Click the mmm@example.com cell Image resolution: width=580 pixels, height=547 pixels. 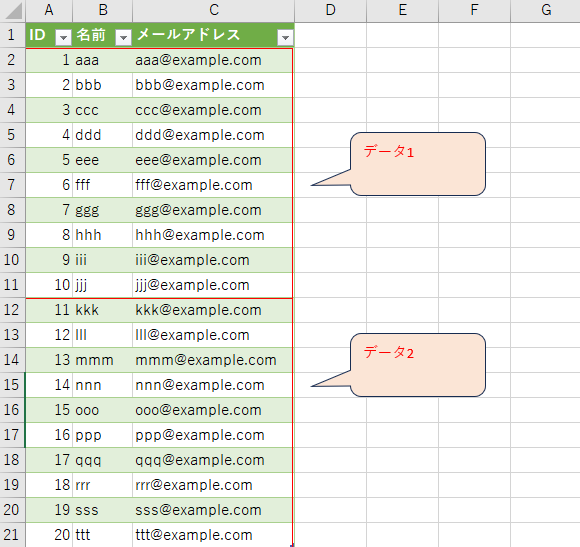[213, 360]
